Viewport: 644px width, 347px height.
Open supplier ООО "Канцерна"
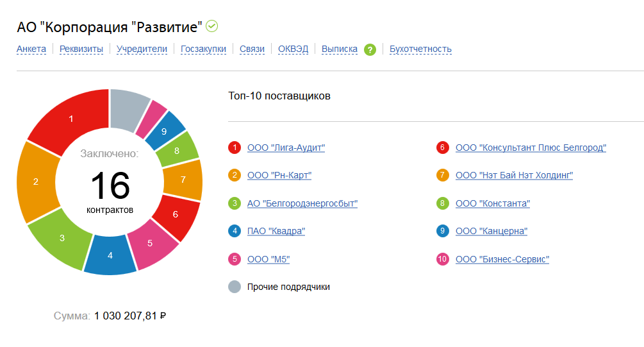pos(491,231)
